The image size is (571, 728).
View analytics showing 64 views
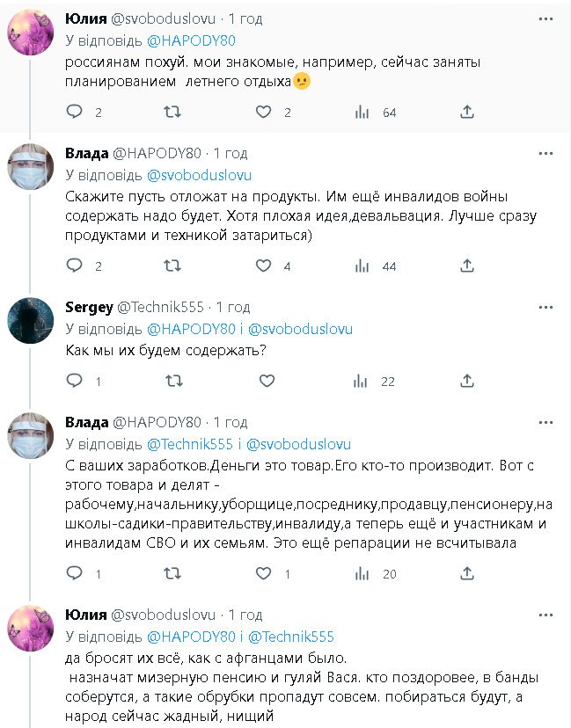pos(361,112)
